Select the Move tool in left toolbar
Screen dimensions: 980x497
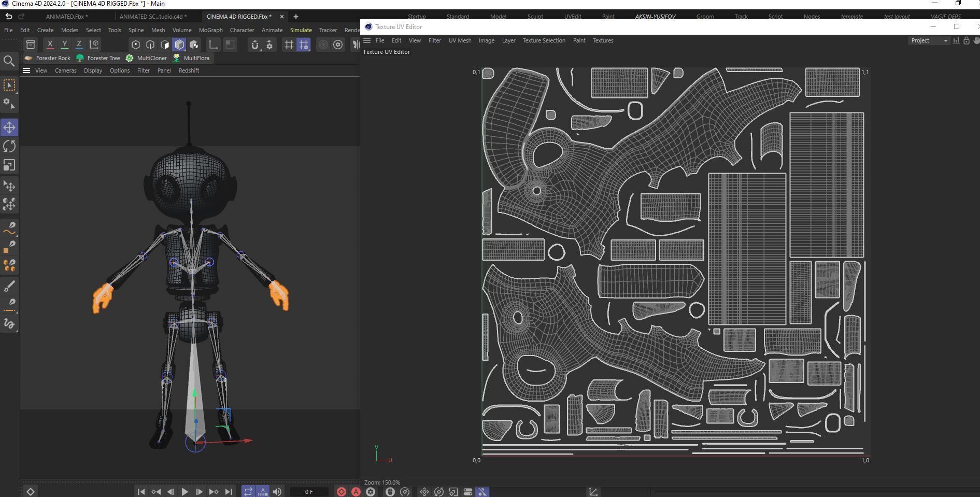pyautogui.click(x=9, y=127)
